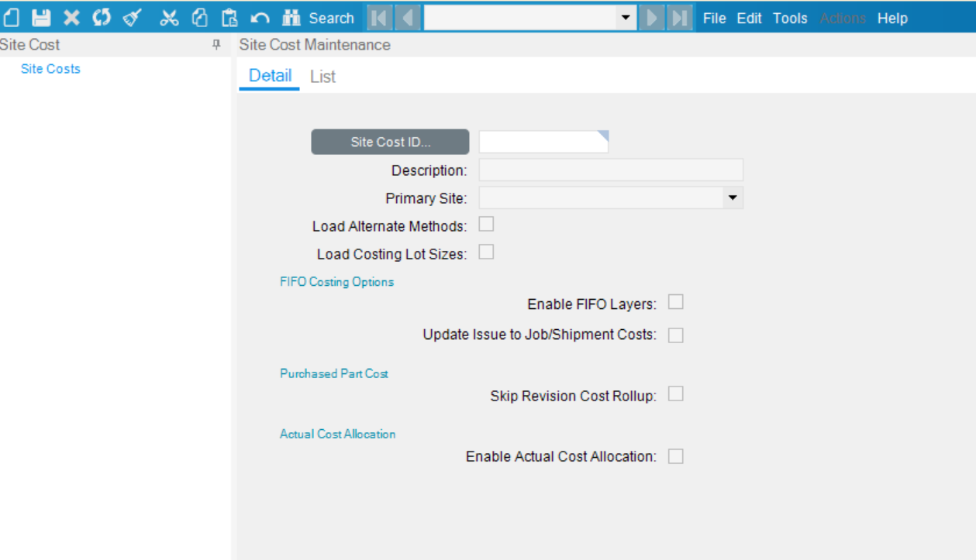Click the Delete X icon in toolbar
The width and height of the screenshot is (976, 560).
[71, 18]
